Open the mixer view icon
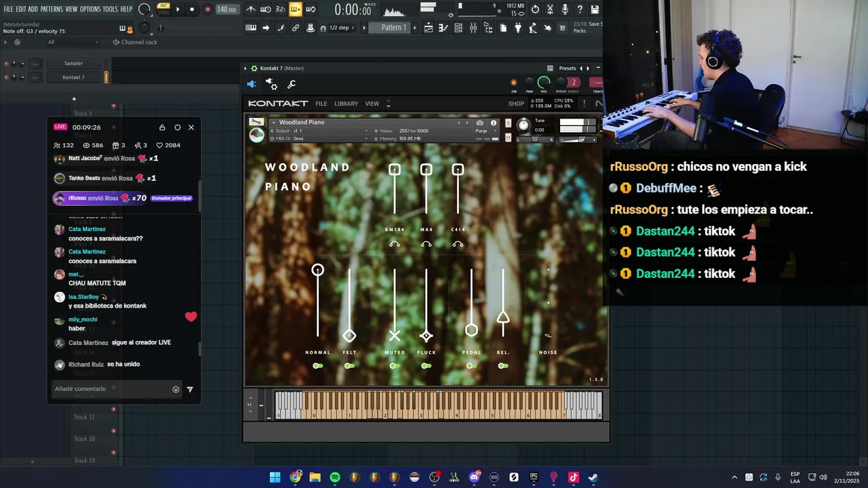Screen dimensions: 868x488 coord(473,28)
